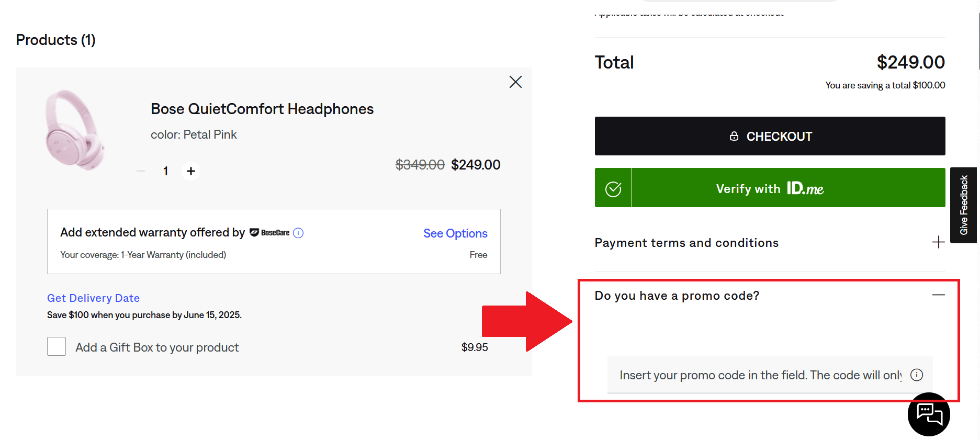Viewport: 980px width, 440px height.
Task: Open the Give Feedback side tab
Action: pos(963,205)
